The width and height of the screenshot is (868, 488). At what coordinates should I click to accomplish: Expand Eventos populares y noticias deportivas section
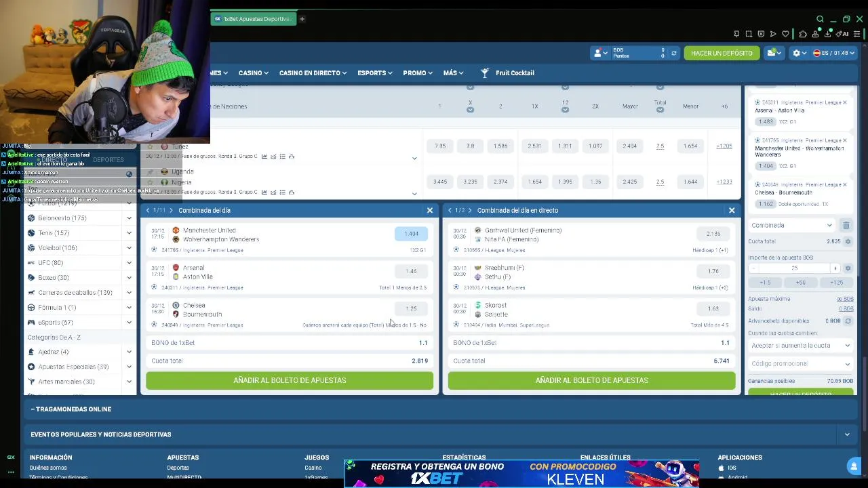439,434
